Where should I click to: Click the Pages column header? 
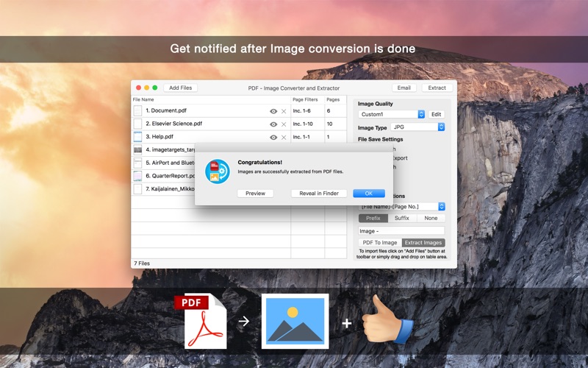click(x=333, y=99)
